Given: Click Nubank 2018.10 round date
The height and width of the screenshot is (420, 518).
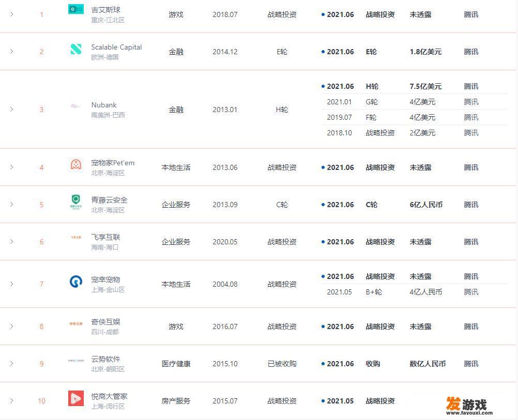Looking at the screenshot, I should point(339,133).
